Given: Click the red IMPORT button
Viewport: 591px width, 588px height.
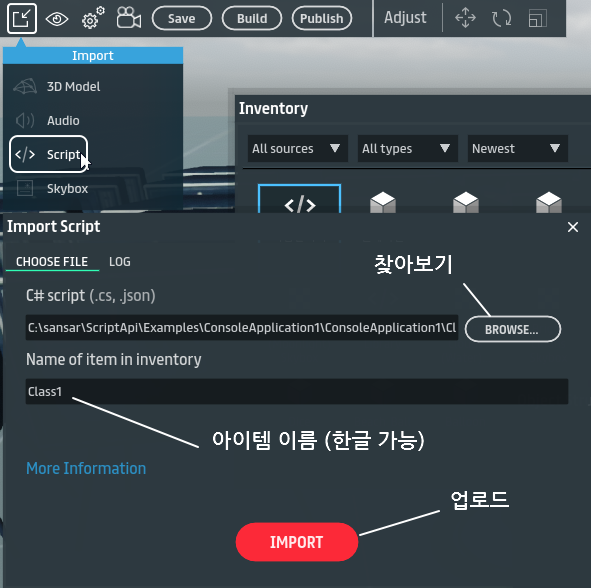Looking at the screenshot, I should click(x=297, y=542).
